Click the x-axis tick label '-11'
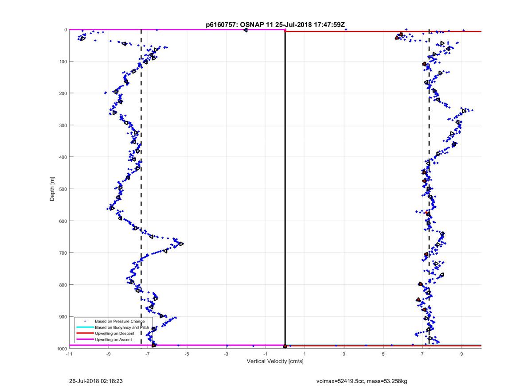532x392 pixels. (x=69, y=353)
